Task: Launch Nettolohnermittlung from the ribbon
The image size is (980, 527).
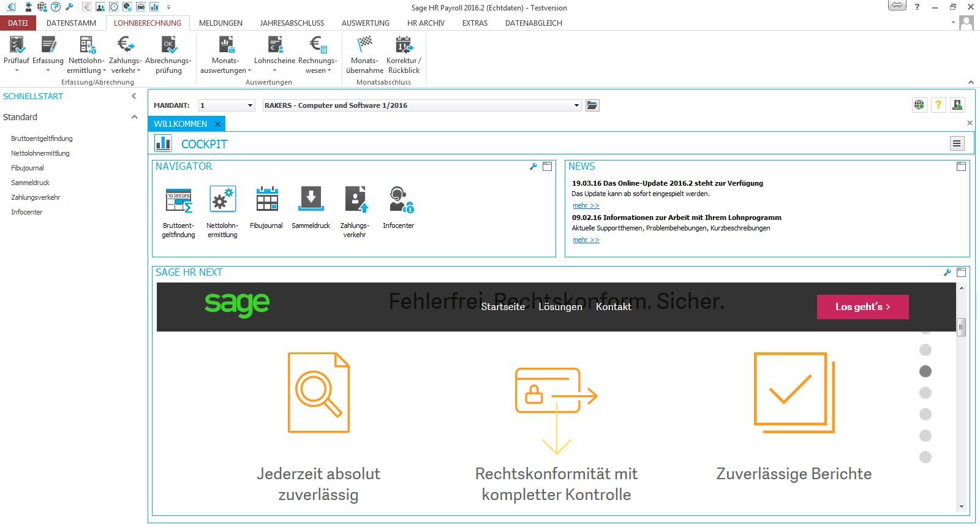Action: coord(86,45)
